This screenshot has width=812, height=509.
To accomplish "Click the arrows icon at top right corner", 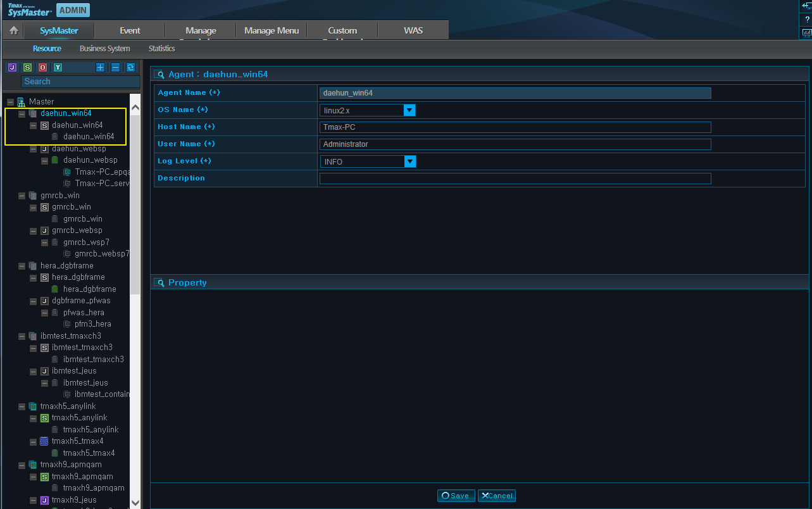I will coord(807,6).
